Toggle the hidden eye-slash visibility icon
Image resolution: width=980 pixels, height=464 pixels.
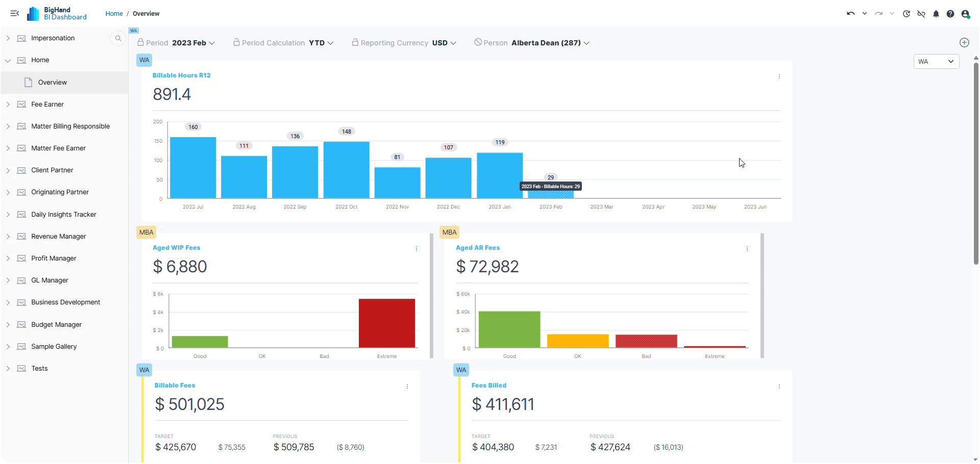[x=921, y=14]
